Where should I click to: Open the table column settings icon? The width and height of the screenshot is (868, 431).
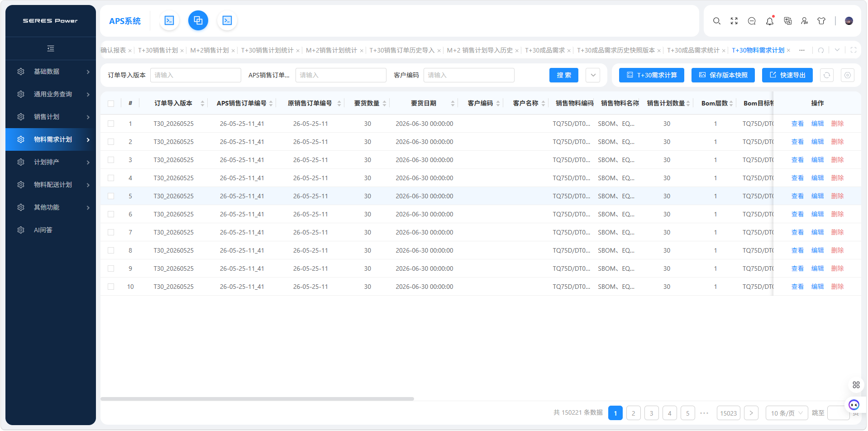[x=848, y=75]
